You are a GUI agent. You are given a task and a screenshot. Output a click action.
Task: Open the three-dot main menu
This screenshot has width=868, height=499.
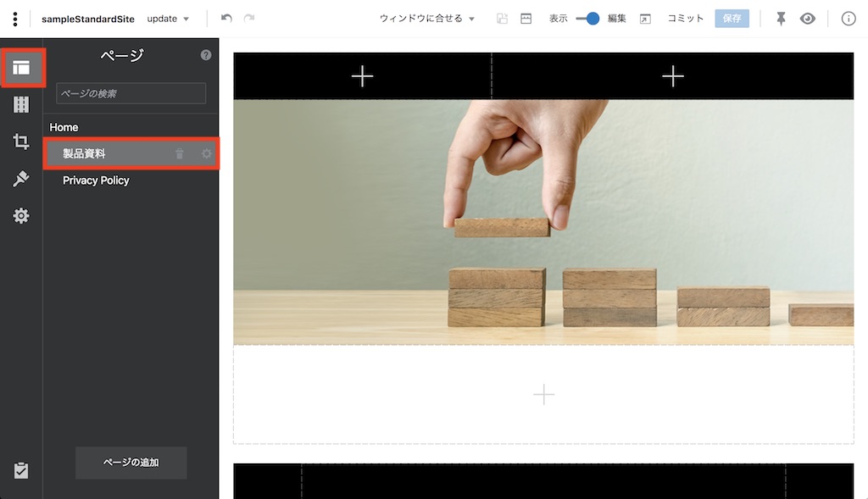[x=15, y=19]
